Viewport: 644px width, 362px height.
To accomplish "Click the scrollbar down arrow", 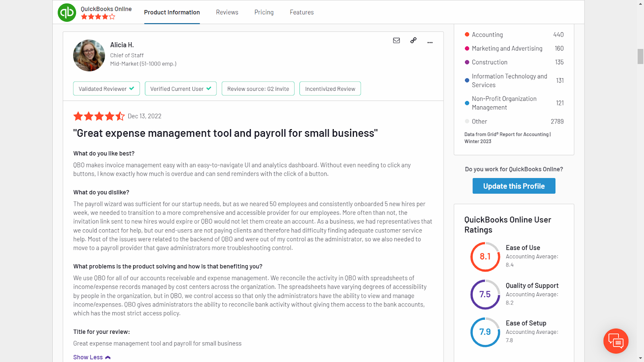I will (640, 358).
